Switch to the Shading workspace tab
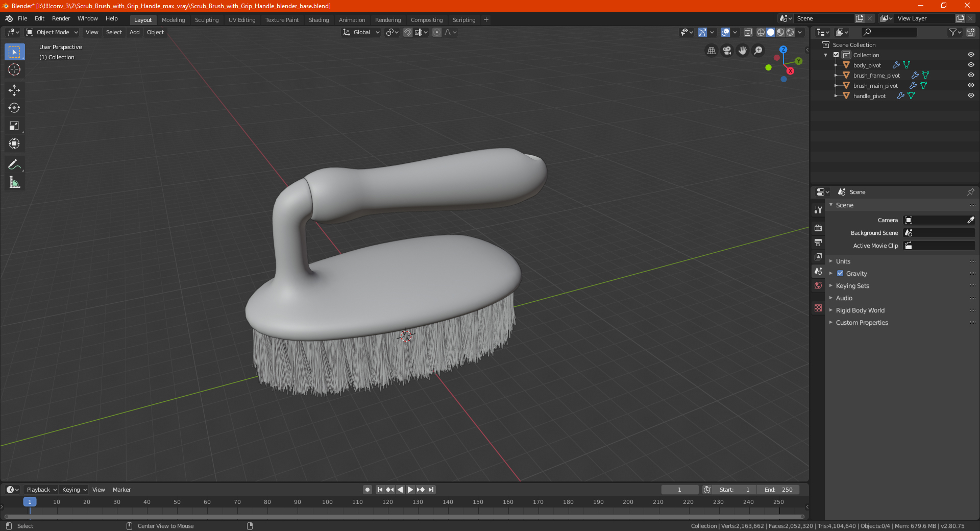Viewport: 980px width, 531px height. coord(318,20)
